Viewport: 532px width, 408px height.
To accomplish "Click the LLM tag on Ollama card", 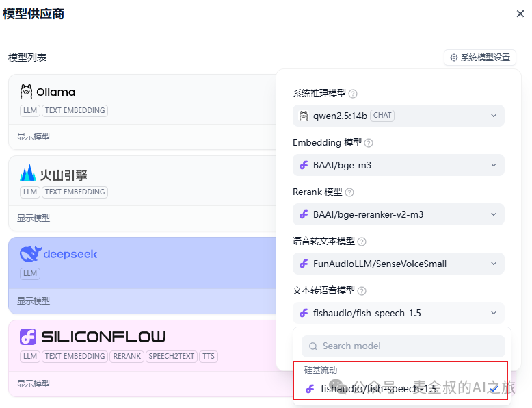I will tap(30, 110).
